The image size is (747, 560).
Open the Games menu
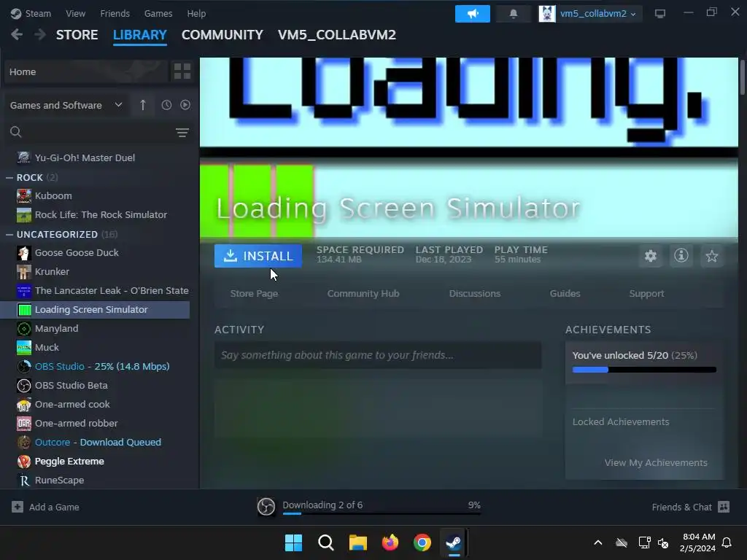[x=158, y=14]
